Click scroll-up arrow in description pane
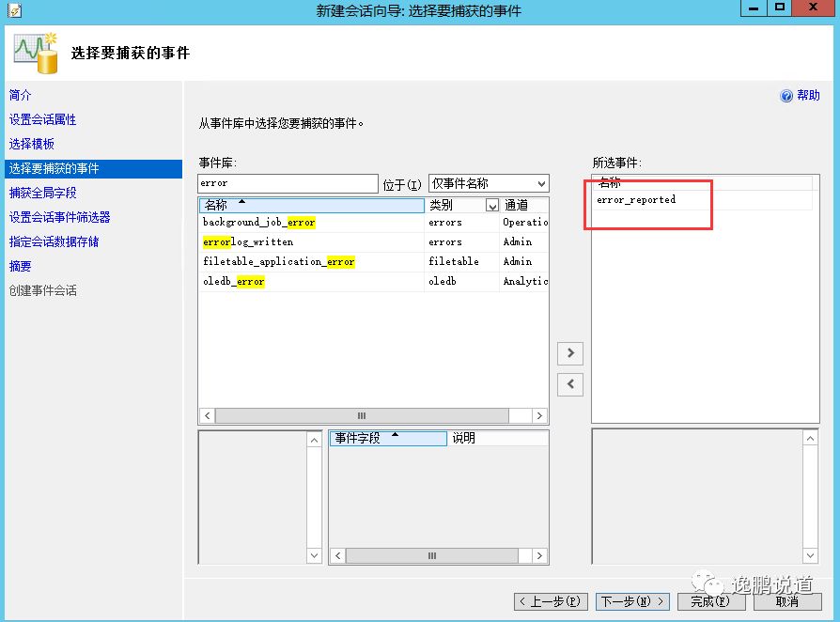Screen dimensions: 840x622 (x=314, y=441)
